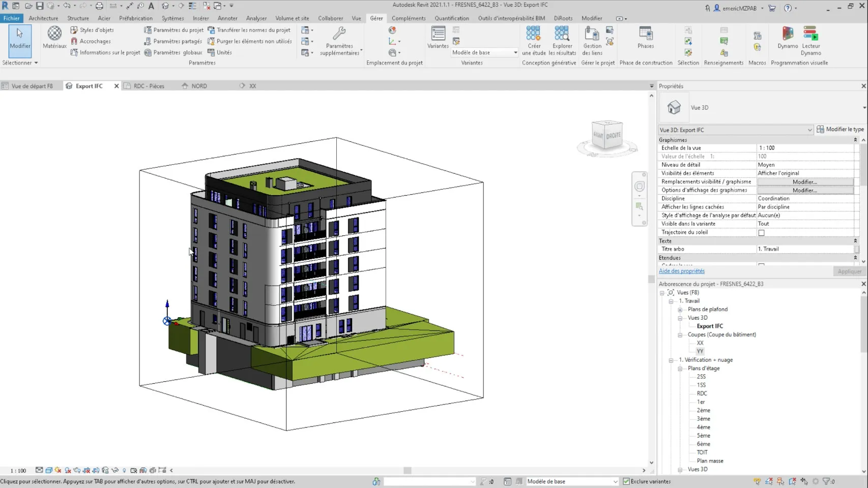The height and width of the screenshot is (488, 868).
Task: Enable the Exclure variantes checkbox
Action: pos(626,481)
